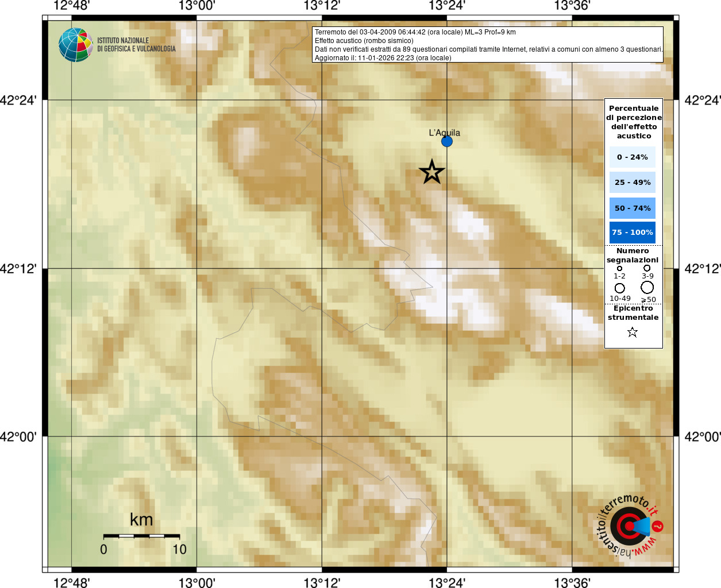721x588 pixels.
Task: Click the haisentitoilterremoto.it logo
Action: click(630, 527)
